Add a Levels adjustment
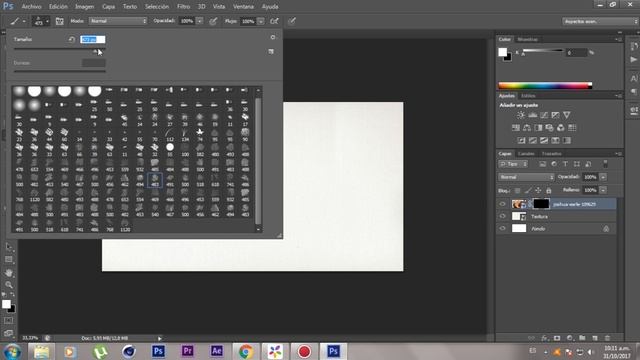This screenshot has width=640, height=360. (x=532, y=116)
